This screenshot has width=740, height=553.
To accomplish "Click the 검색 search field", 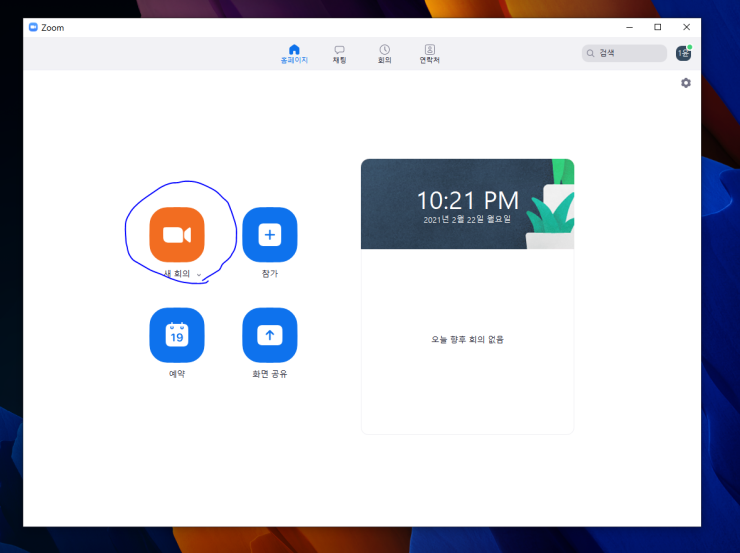I will [x=624, y=53].
